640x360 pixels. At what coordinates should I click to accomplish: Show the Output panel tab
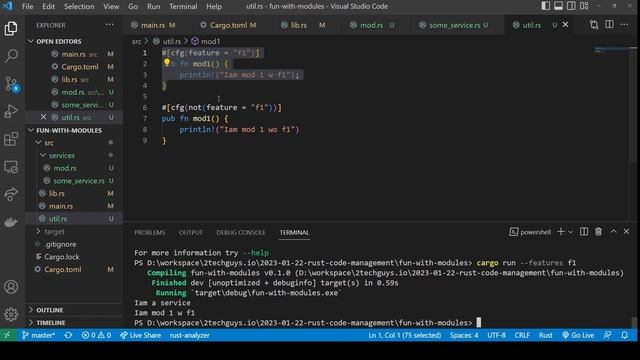(x=191, y=232)
